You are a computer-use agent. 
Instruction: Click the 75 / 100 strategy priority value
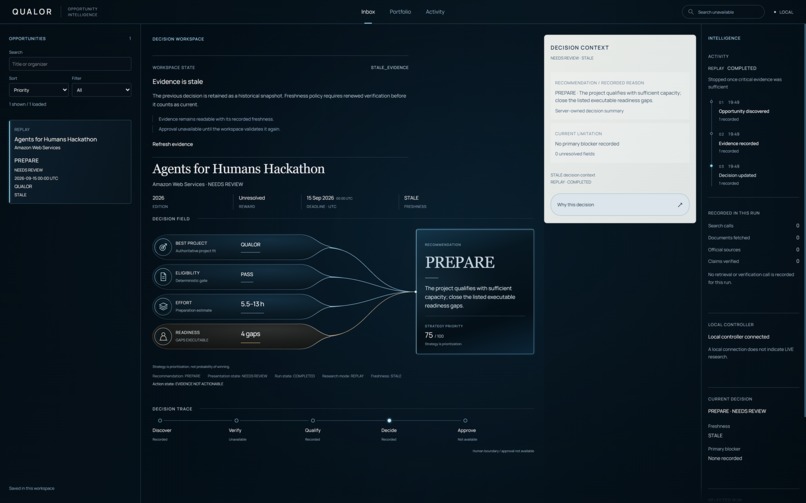tap(434, 335)
